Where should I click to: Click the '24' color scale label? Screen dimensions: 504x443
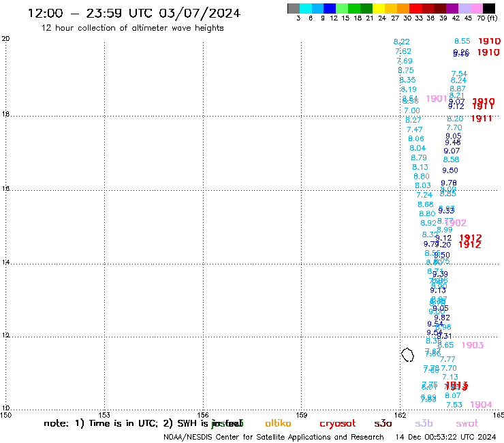(382, 18)
